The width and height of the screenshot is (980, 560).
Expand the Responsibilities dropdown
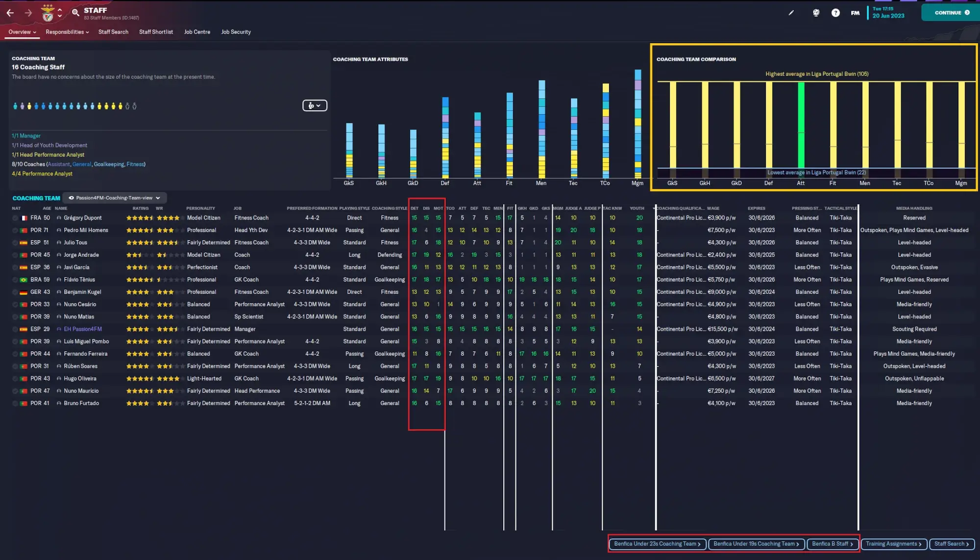[67, 32]
